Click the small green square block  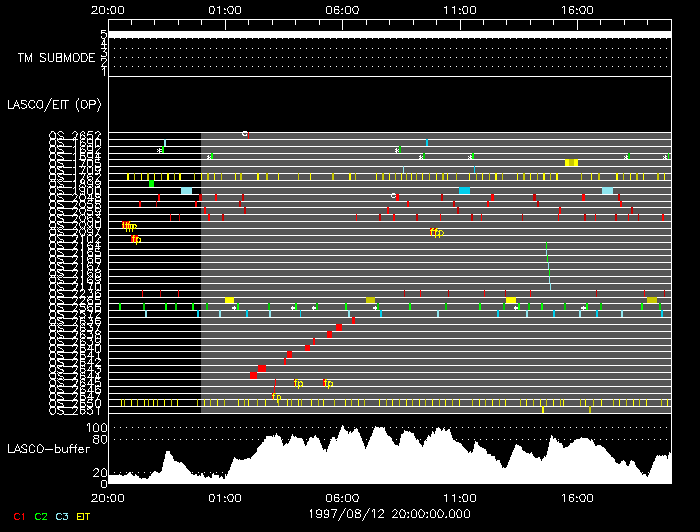coord(151,183)
